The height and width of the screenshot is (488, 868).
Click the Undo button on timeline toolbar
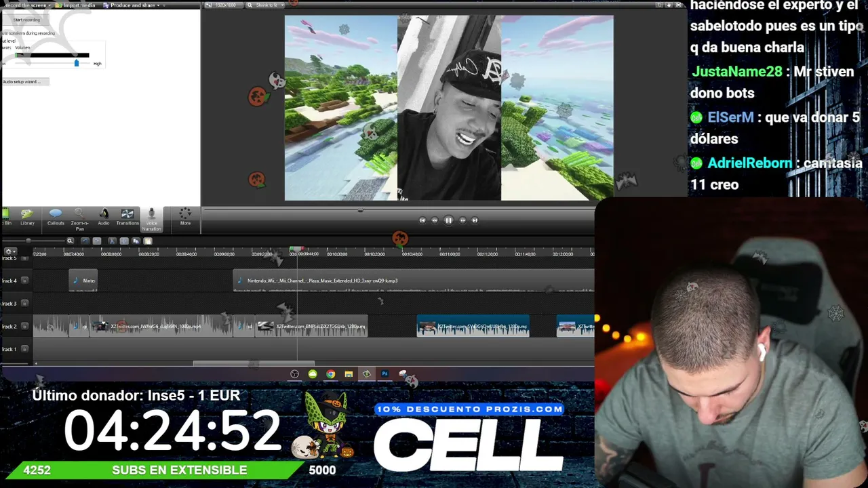click(x=85, y=241)
